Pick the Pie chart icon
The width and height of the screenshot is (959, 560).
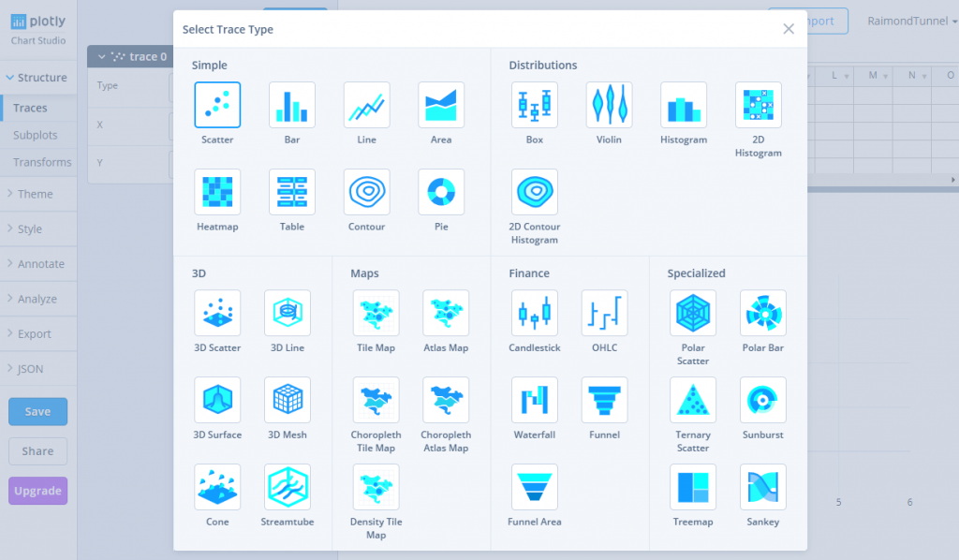441,192
